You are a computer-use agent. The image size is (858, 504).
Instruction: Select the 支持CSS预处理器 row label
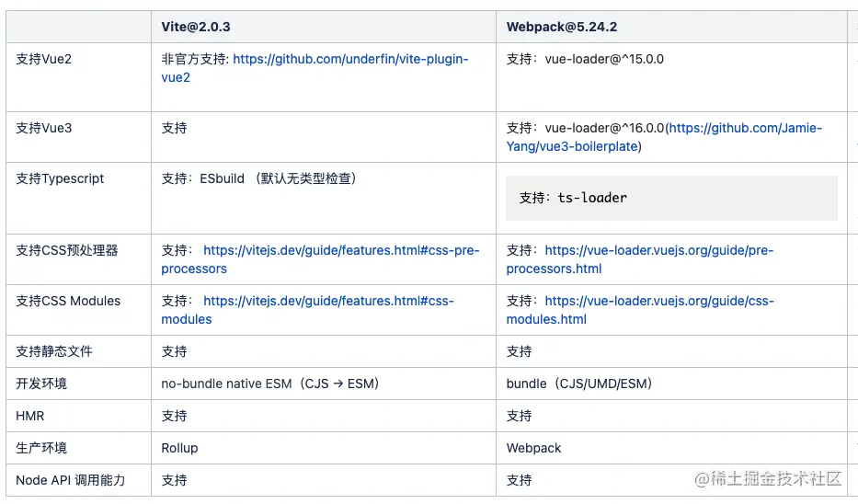(x=67, y=251)
